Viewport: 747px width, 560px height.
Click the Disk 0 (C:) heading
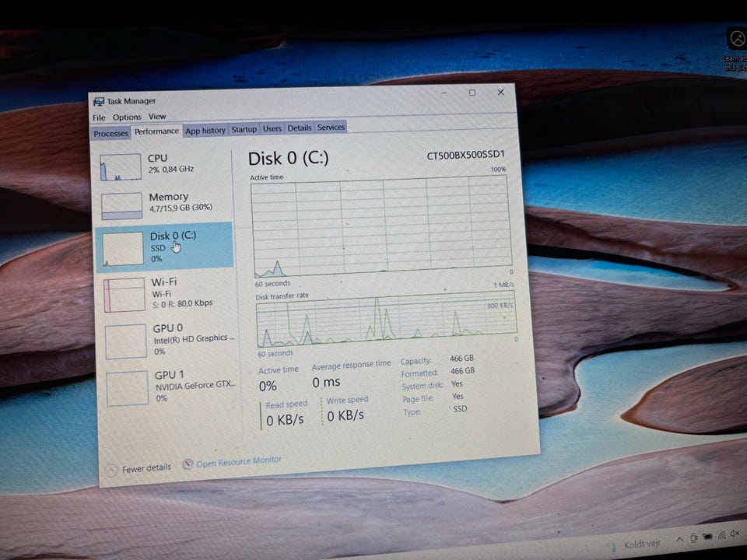pos(288,158)
